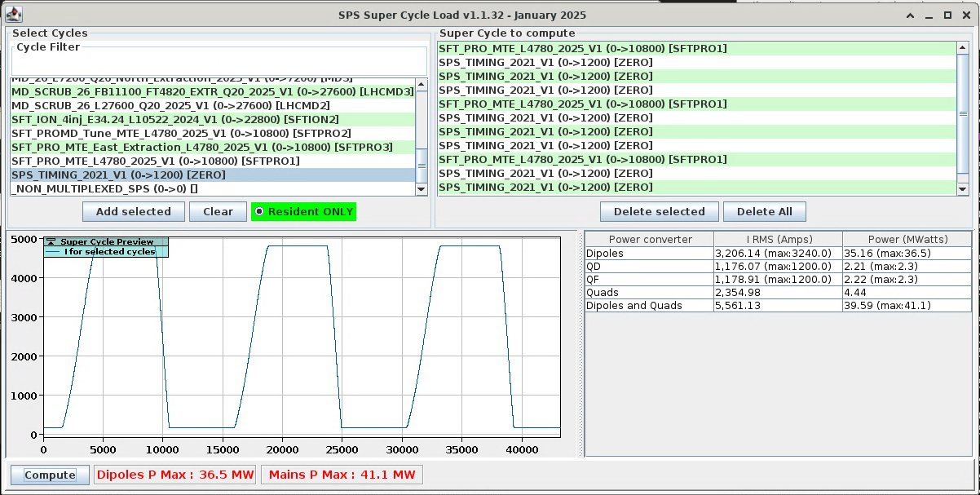This screenshot has width=980, height=495.
Task: Select the _NON_MULTIPLEXED_SPS cycle entry
Action: pyautogui.click(x=104, y=188)
